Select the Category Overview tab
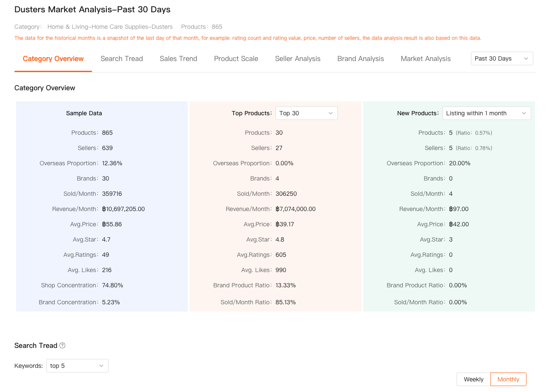Screen dimensions: 546x392 (x=53, y=58)
